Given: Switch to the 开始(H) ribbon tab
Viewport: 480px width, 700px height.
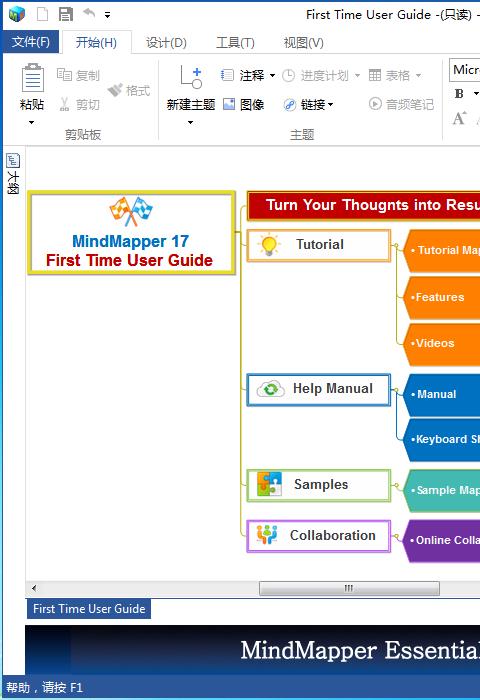Looking at the screenshot, I should pos(96,42).
